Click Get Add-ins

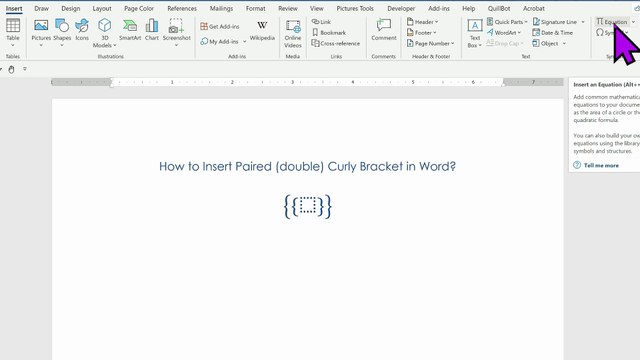[x=220, y=26]
